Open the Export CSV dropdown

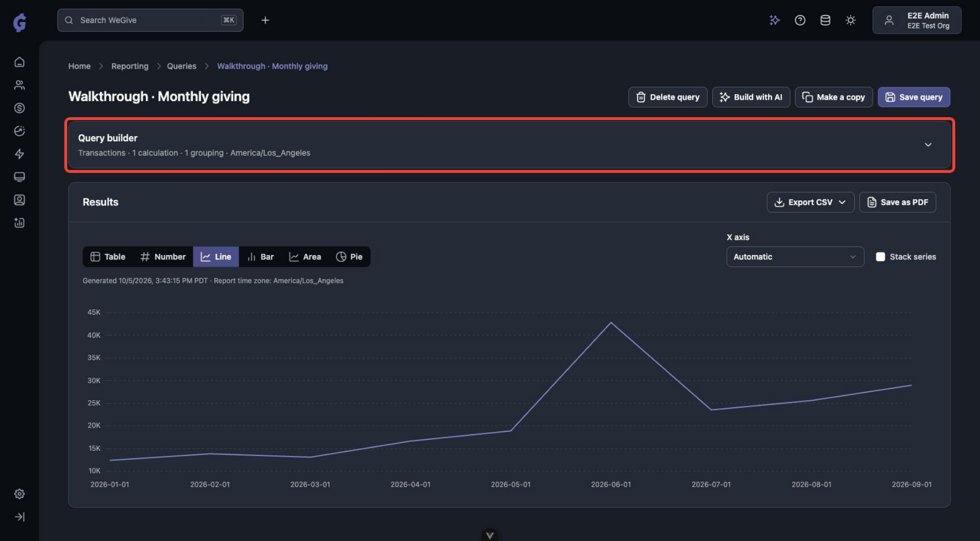point(810,202)
